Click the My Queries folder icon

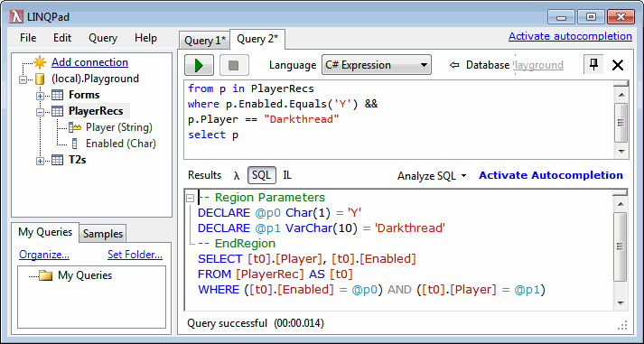click(45, 275)
